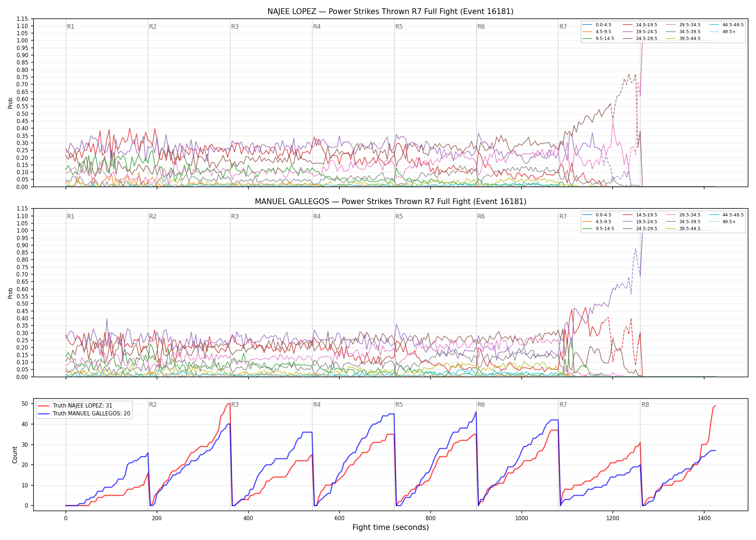
Task: Click the x-axis tick label '800'
Action: (x=431, y=518)
